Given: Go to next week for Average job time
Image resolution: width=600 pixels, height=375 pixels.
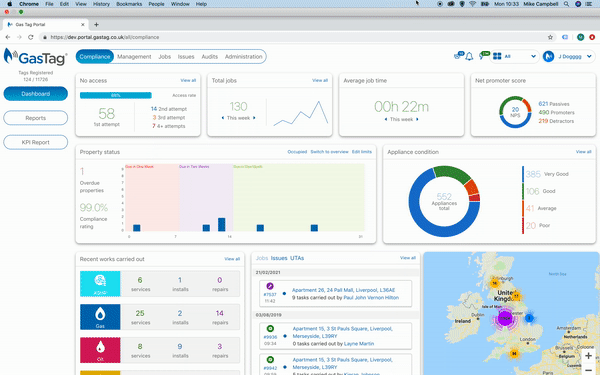Looking at the screenshot, I should pos(417,119).
